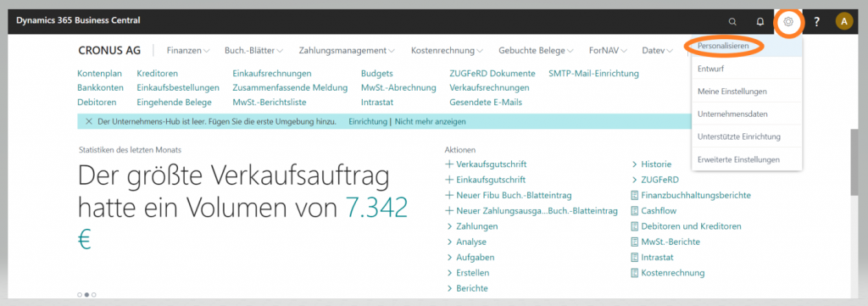Open the MwSt.-Abrechnung link
The height and width of the screenshot is (306, 868).
(x=398, y=88)
